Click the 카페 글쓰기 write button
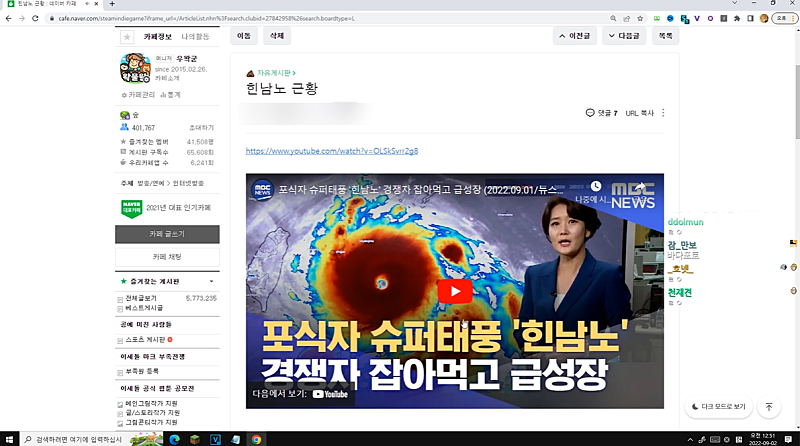 coord(167,234)
